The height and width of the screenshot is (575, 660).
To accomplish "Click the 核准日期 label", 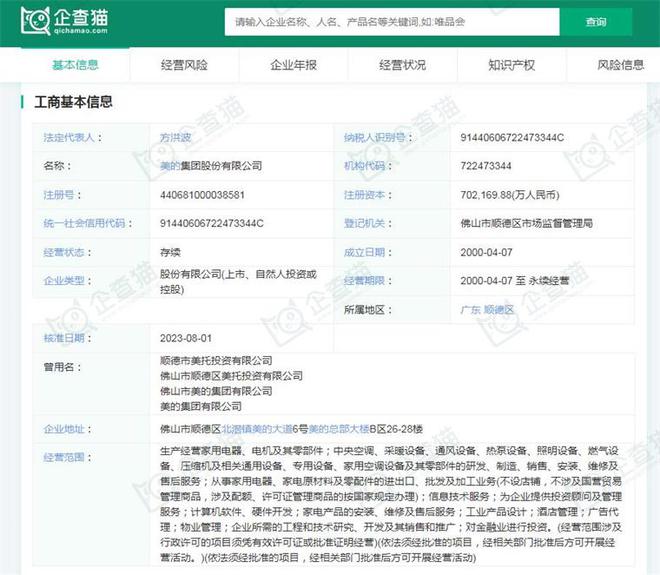I will pos(64,338).
